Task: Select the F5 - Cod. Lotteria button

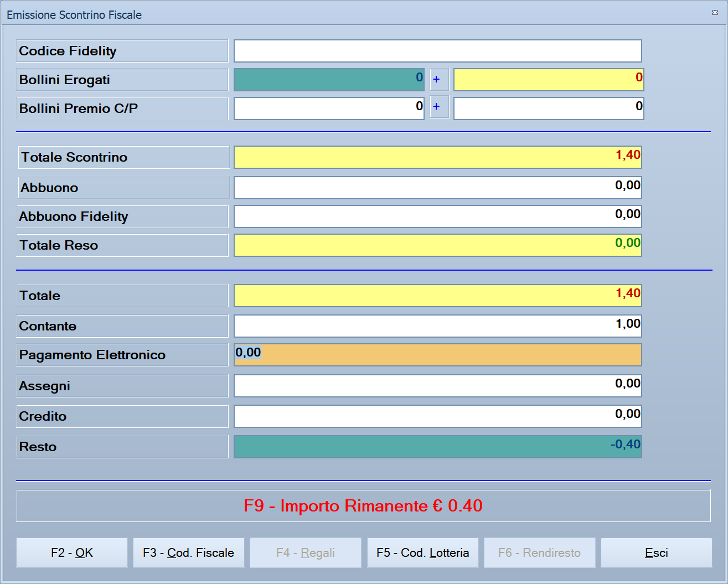Action: point(423,552)
